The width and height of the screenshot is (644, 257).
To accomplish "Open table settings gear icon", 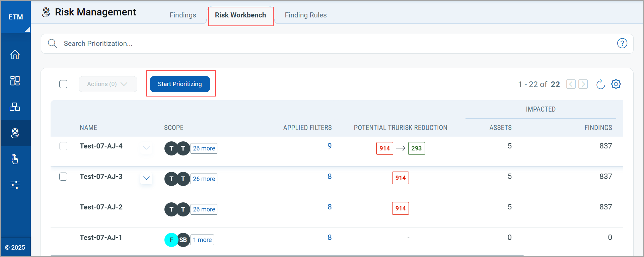I will tap(616, 84).
